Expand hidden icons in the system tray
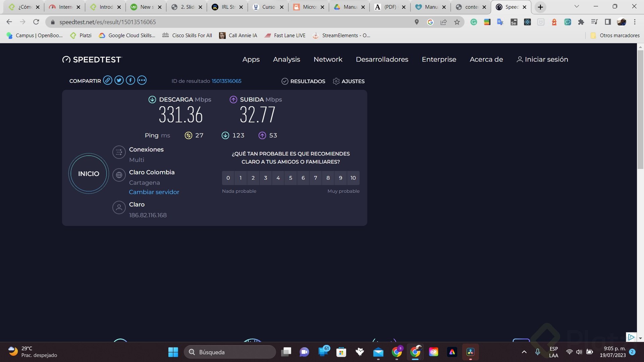644x362 pixels. point(524,352)
